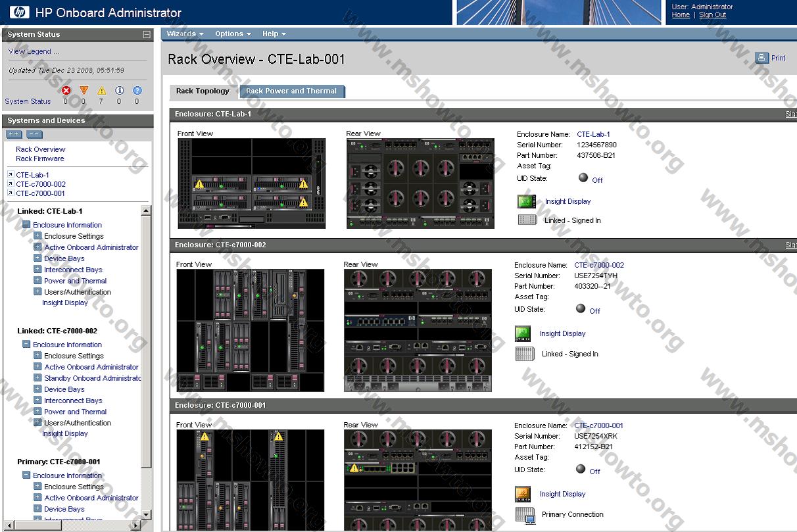797x532 pixels.
Task: Expand Users/Authentication under Linked: CTE-Lab-1
Action: coord(37,292)
